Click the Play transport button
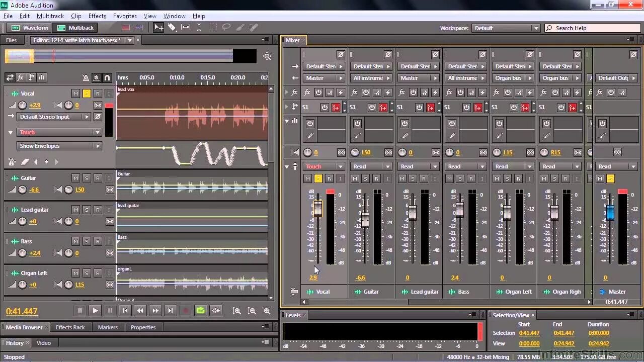This screenshot has height=362, width=644. pos(95,311)
